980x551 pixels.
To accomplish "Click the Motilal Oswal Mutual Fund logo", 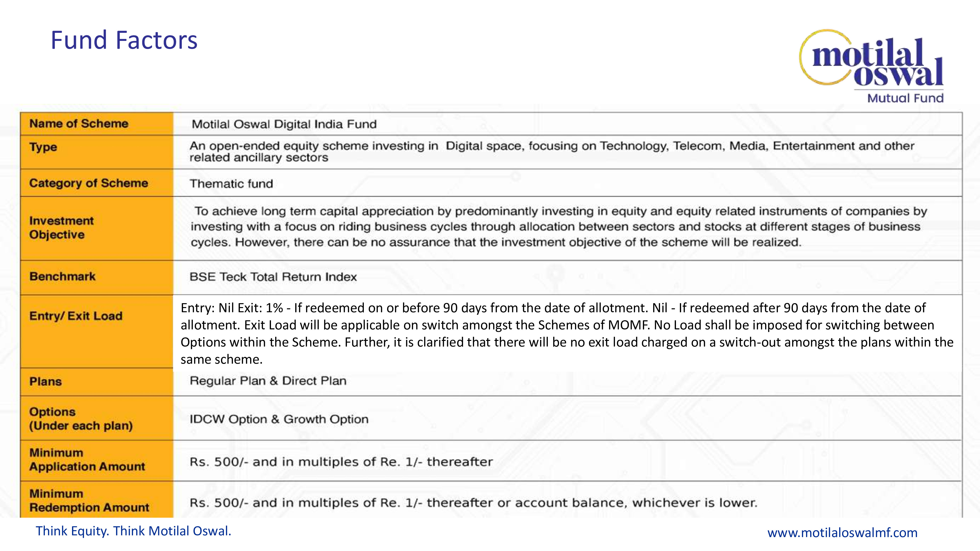I will pos(872,65).
